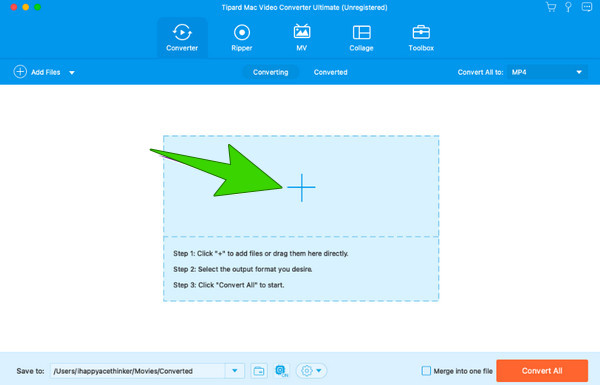
Task: Expand the Add Files dropdown arrow
Action: tap(72, 72)
